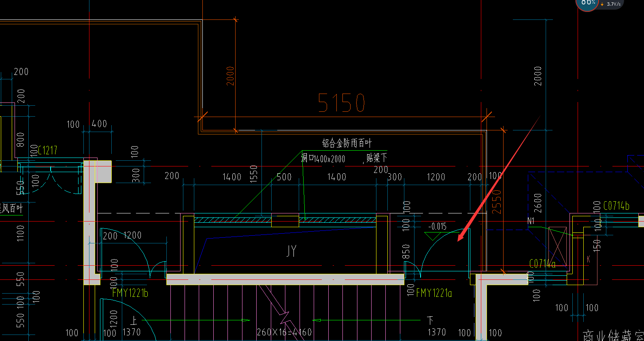
Task: Click the 800 vertical dimension text
Action: 20,139
